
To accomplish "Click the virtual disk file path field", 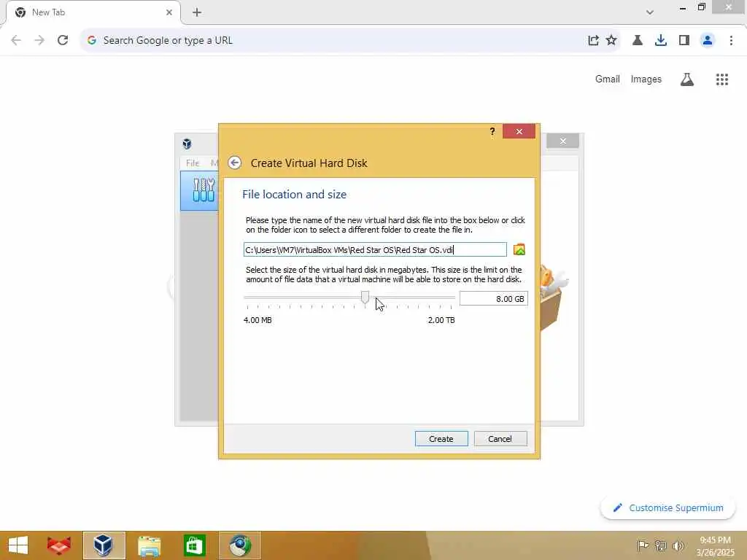I will (375, 249).
